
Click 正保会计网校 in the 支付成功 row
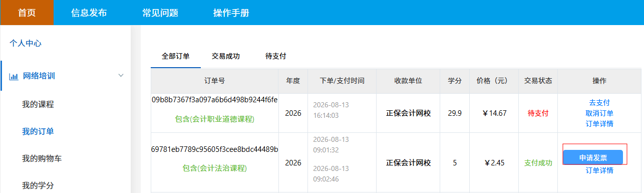(x=408, y=163)
